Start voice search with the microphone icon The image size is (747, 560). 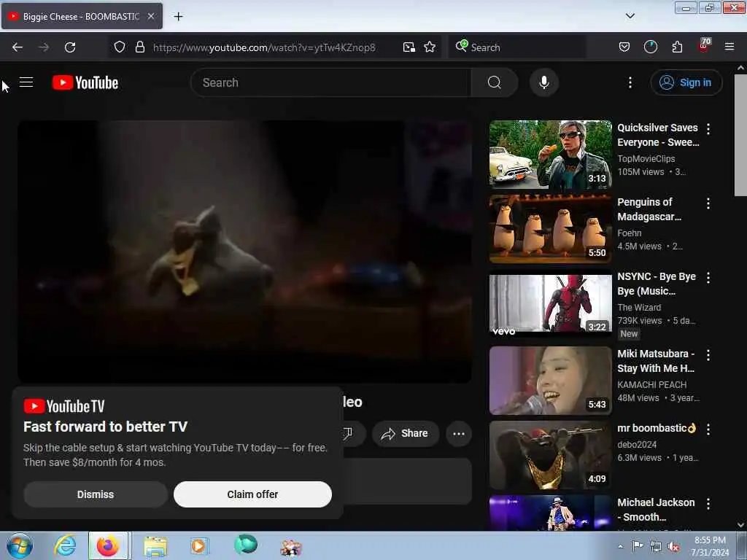pyautogui.click(x=544, y=82)
